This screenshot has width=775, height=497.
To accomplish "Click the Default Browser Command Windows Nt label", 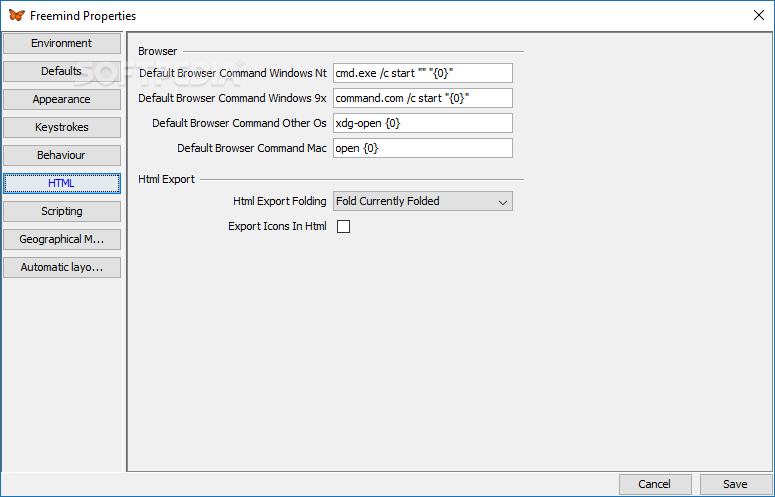I will [233, 73].
